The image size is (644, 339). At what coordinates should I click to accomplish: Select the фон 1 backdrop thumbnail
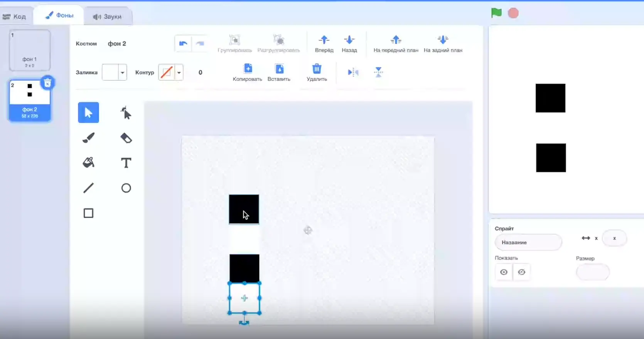pos(30,50)
